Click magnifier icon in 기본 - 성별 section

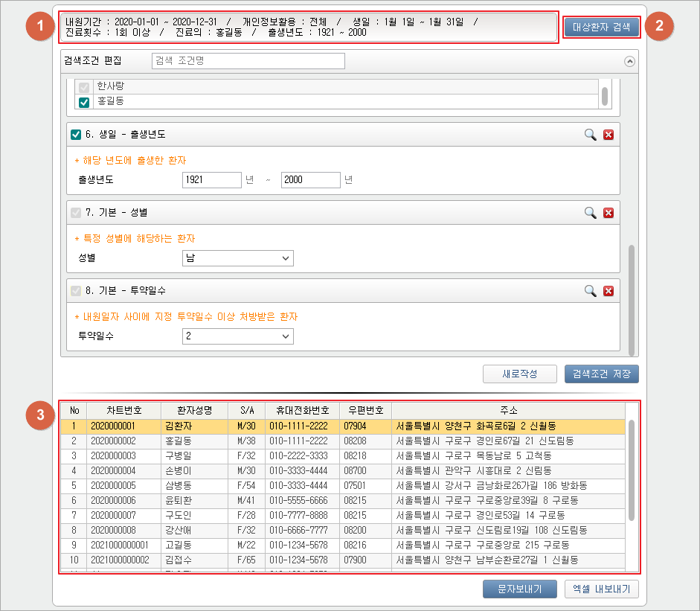(x=590, y=213)
